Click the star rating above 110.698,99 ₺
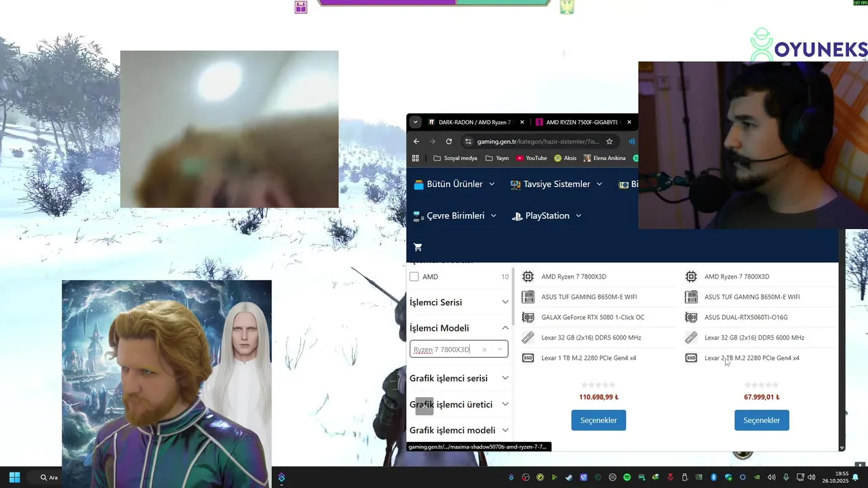868x488 pixels. pos(599,385)
